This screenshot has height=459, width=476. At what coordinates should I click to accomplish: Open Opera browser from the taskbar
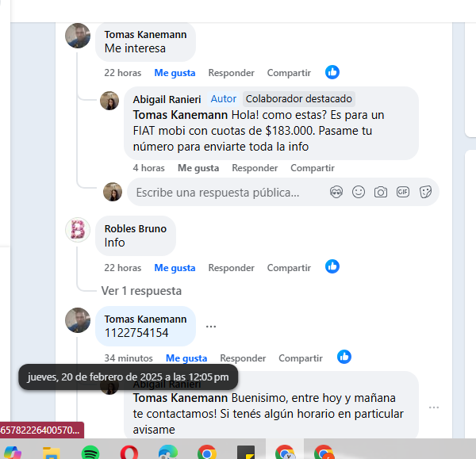(129, 453)
